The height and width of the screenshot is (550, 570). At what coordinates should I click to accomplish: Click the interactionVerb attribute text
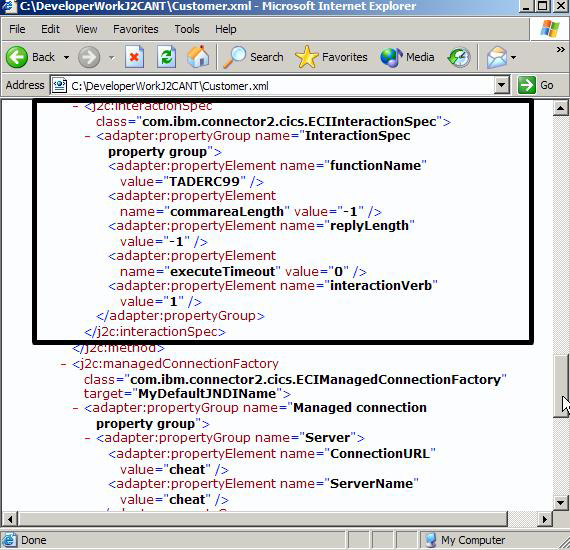381,286
